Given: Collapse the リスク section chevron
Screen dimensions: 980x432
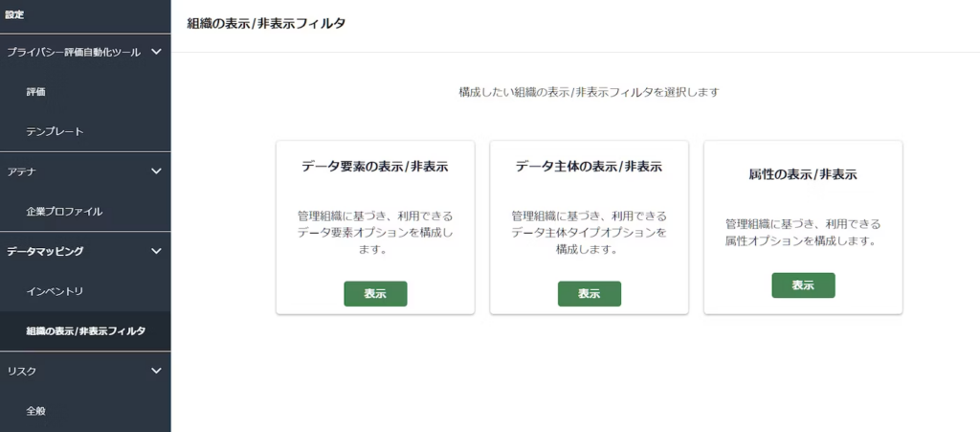Looking at the screenshot, I should [x=157, y=371].
